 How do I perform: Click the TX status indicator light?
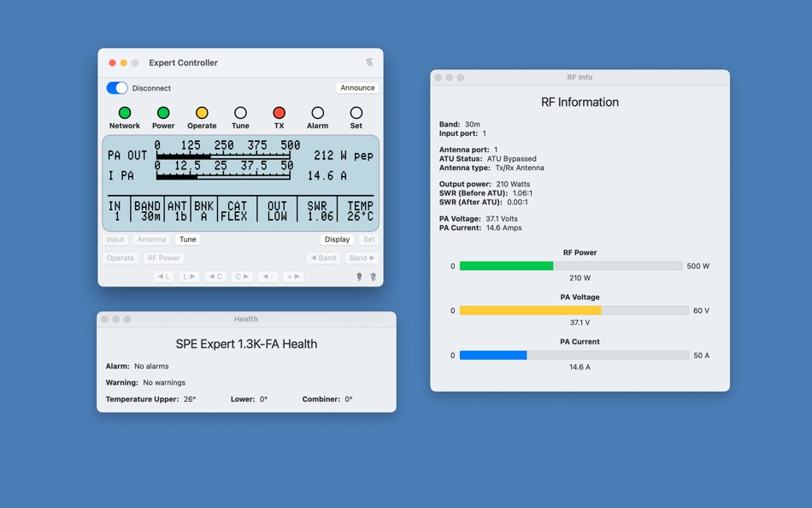click(279, 111)
